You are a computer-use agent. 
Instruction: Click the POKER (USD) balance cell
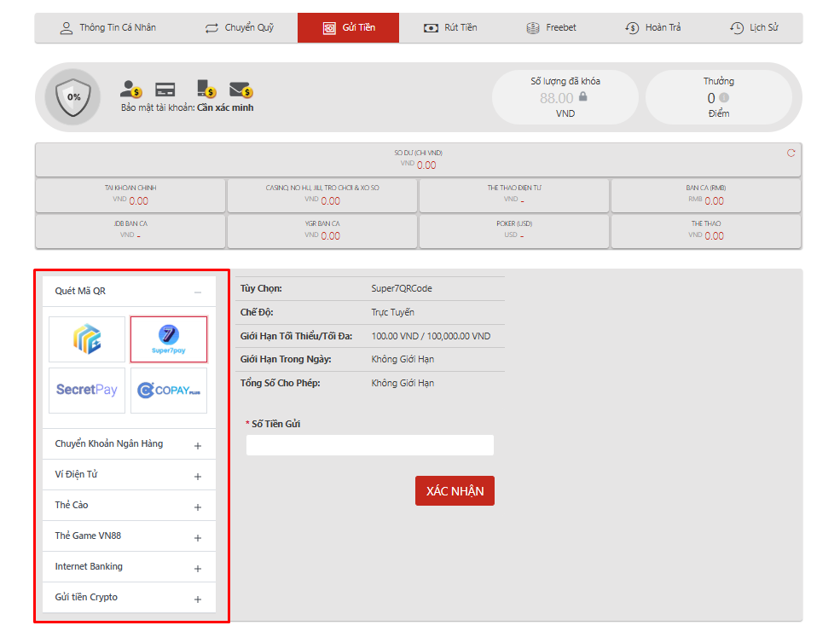pyautogui.click(x=513, y=230)
